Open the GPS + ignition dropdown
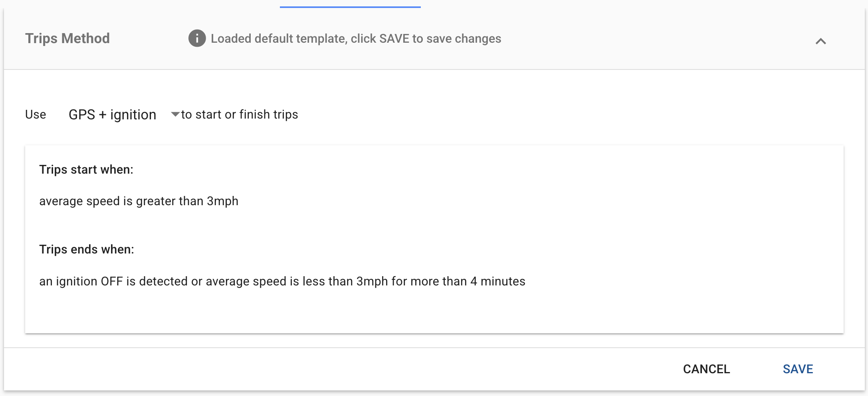The image size is (868, 396). pos(113,115)
